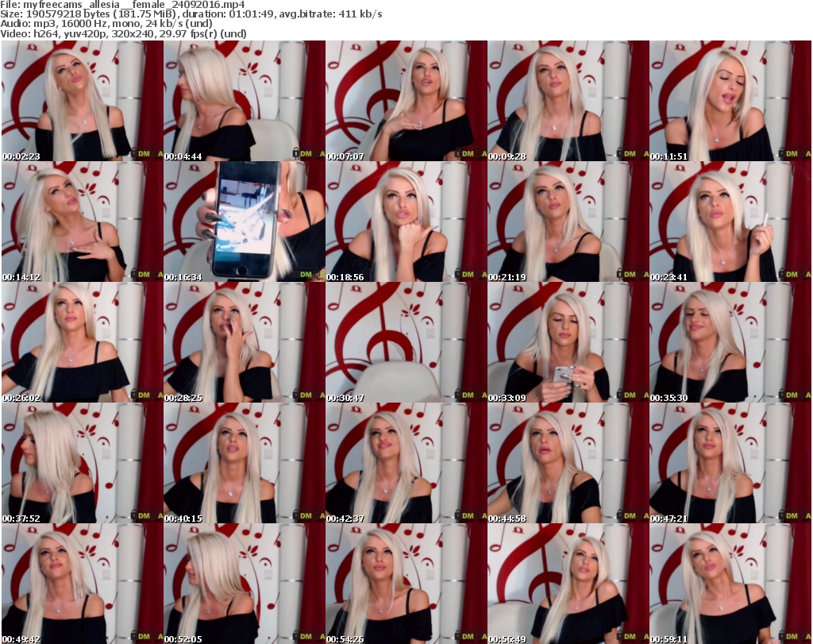
Task: Click the frame thumbnail stamped 00:56:49
Action: [x=568, y=584]
